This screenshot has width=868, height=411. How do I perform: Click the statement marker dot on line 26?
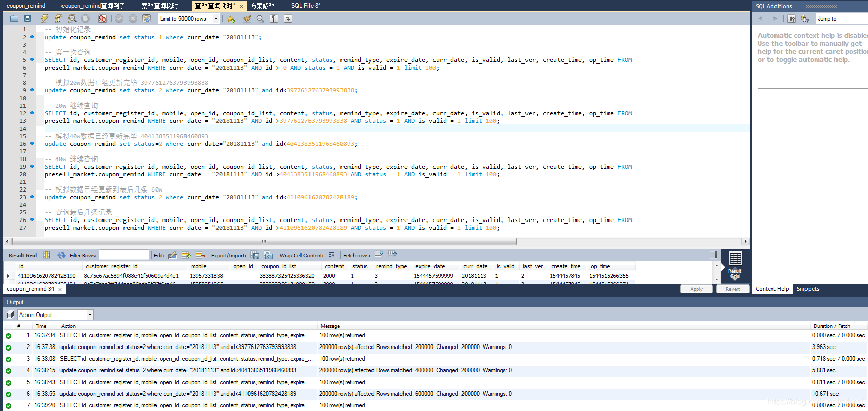point(32,219)
